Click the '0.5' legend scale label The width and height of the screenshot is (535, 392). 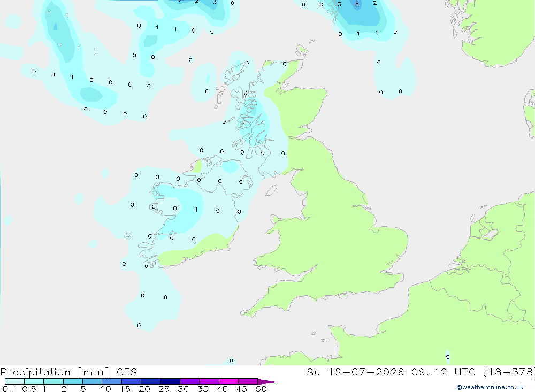[x=29, y=389]
